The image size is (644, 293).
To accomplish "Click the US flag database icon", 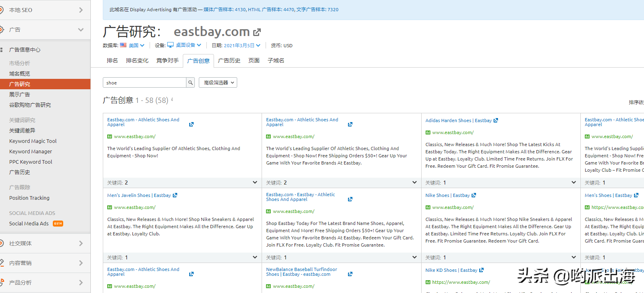I will point(123,45).
